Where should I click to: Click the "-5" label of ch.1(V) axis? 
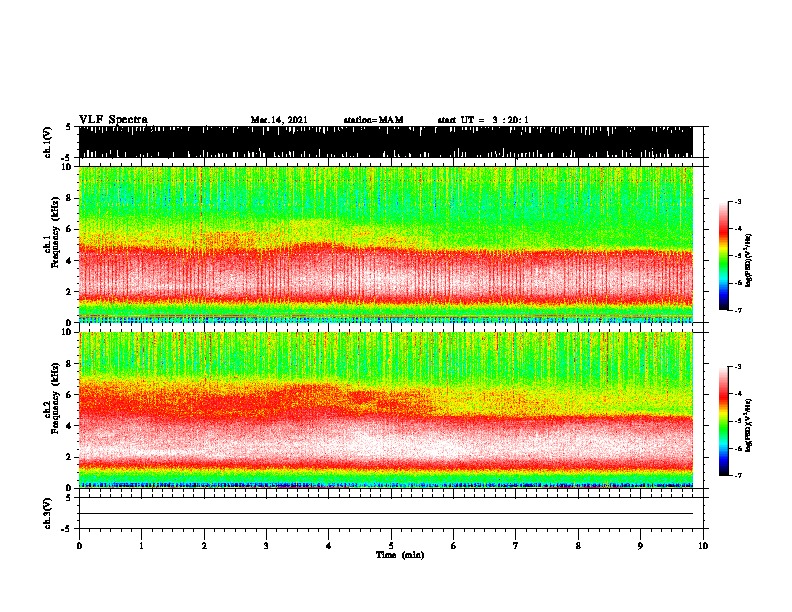coord(67,158)
